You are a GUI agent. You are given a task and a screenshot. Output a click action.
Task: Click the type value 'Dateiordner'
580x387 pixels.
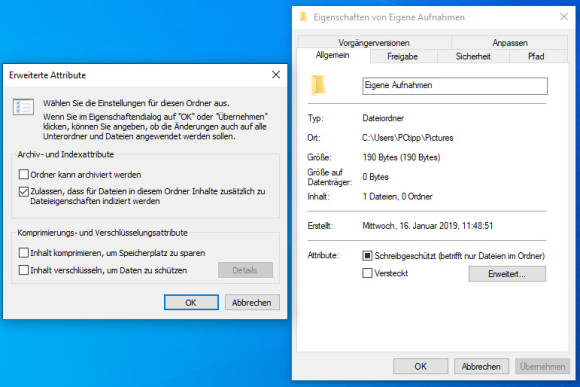[x=383, y=118]
